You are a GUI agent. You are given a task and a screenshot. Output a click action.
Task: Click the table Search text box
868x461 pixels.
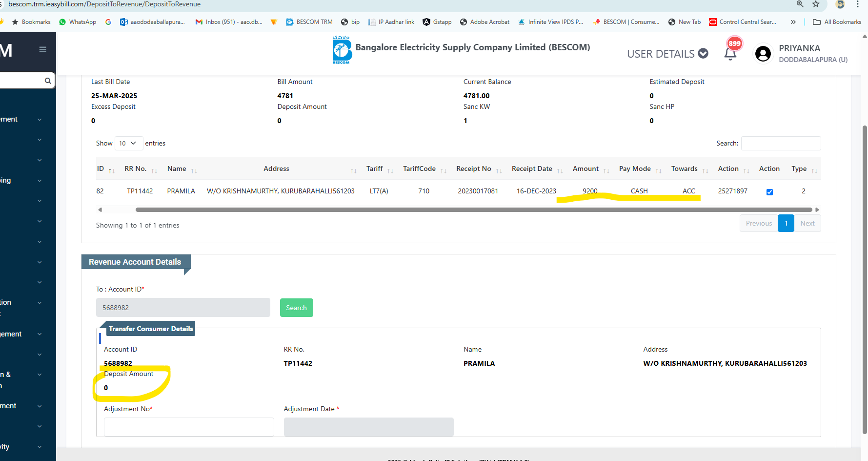click(781, 143)
